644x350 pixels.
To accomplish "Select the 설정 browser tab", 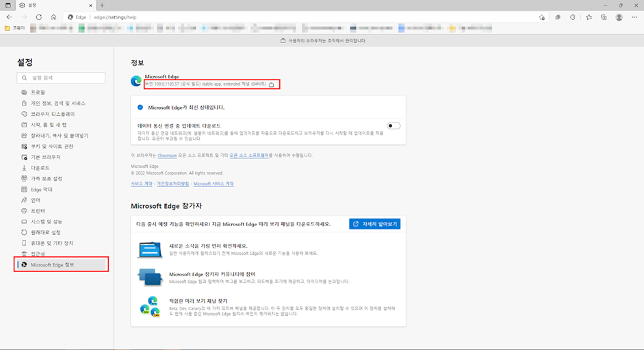I will (55, 5).
